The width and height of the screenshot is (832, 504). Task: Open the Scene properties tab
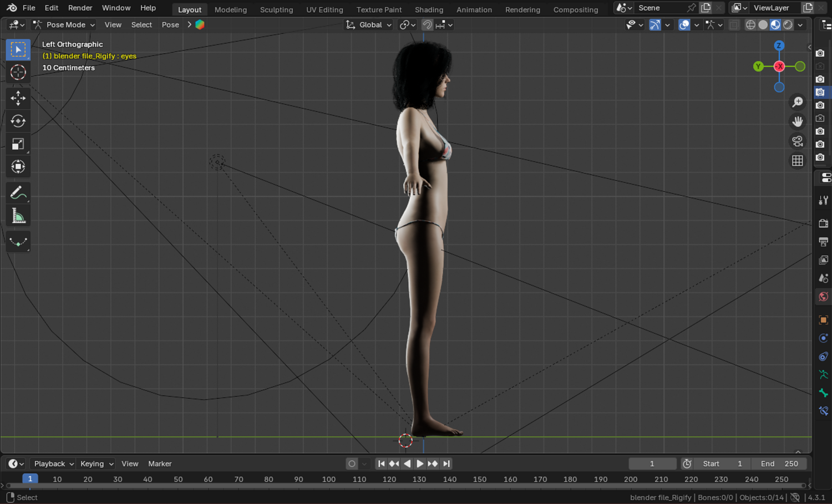click(x=824, y=278)
